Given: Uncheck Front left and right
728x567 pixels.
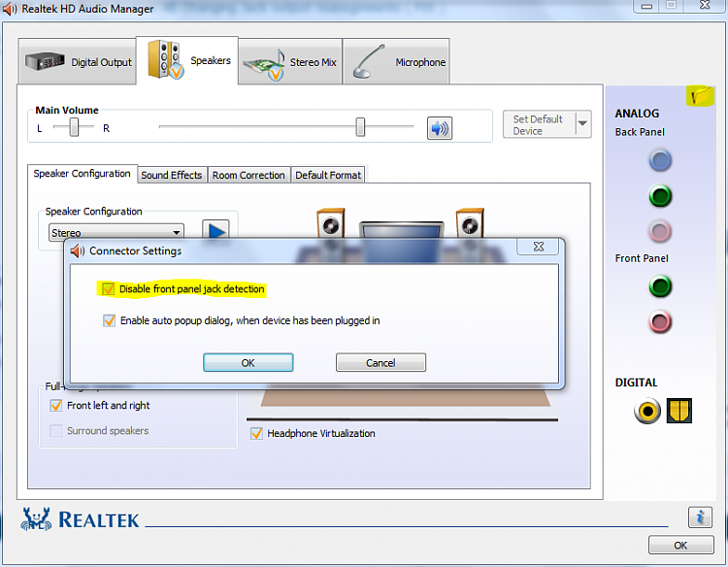Looking at the screenshot, I should [x=56, y=406].
